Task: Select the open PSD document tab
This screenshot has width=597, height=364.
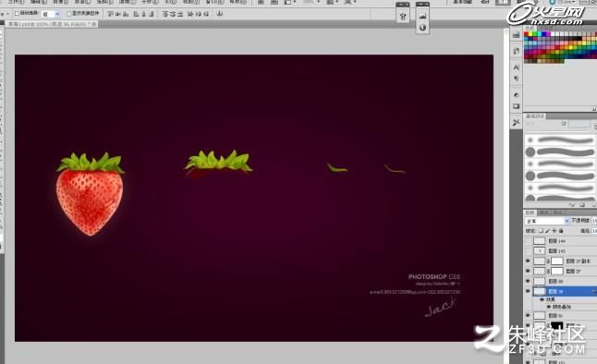Action: pyautogui.click(x=52, y=24)
